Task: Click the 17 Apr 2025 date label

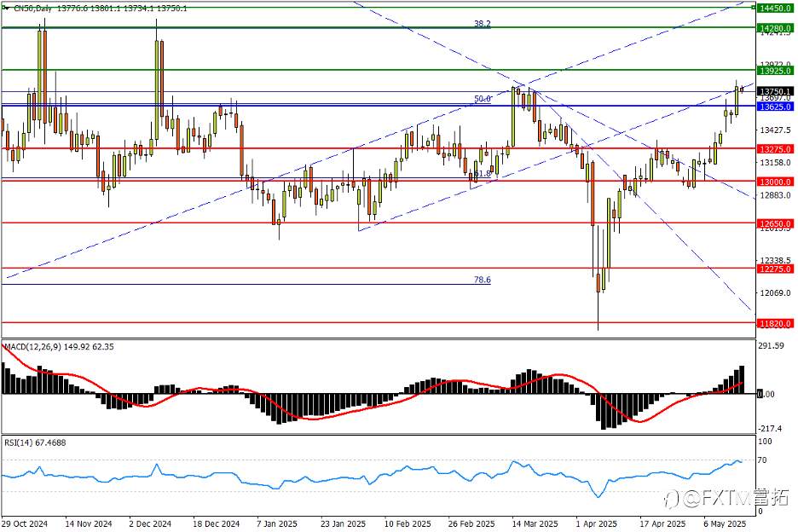Action: pos(662,523)
